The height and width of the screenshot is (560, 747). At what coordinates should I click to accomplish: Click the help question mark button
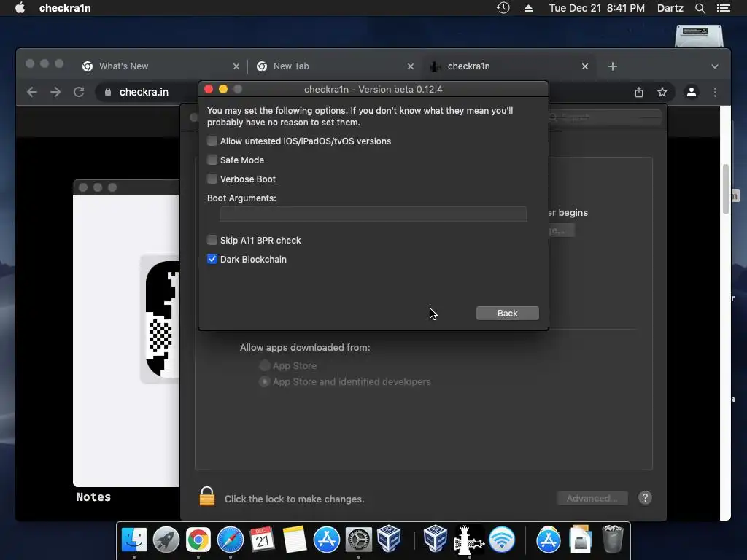[645, 498]
